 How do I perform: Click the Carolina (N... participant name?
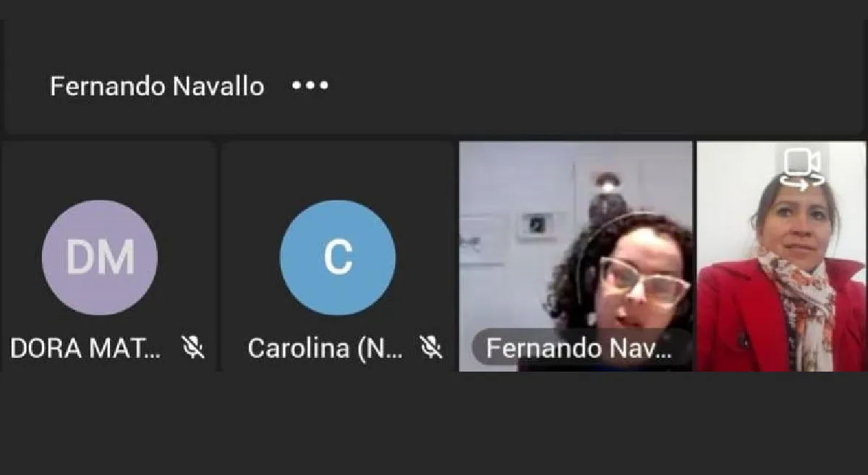click(325, 348)
